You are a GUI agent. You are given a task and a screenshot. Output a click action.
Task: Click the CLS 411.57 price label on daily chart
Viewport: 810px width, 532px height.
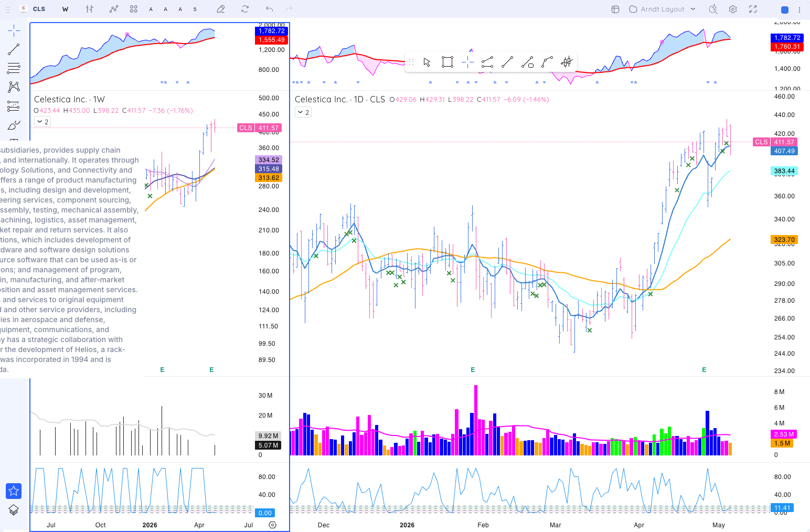click(x=775, y=142)
